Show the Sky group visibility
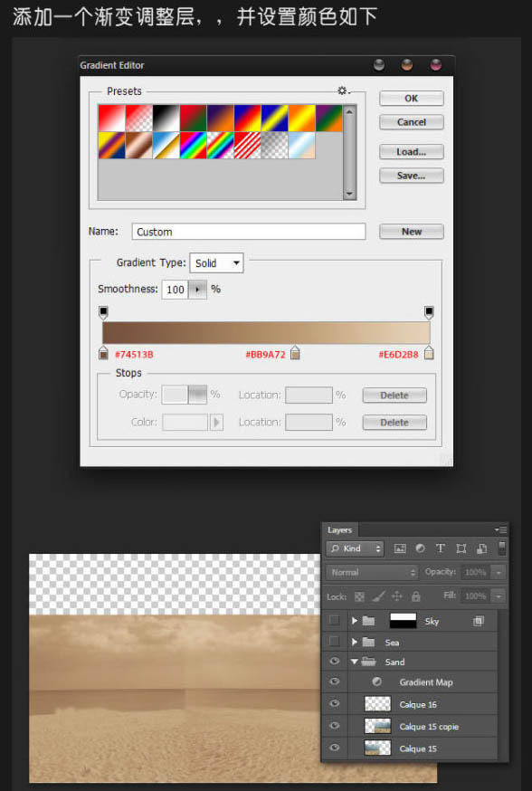532x791 pixels. click(x=335, y=621)
